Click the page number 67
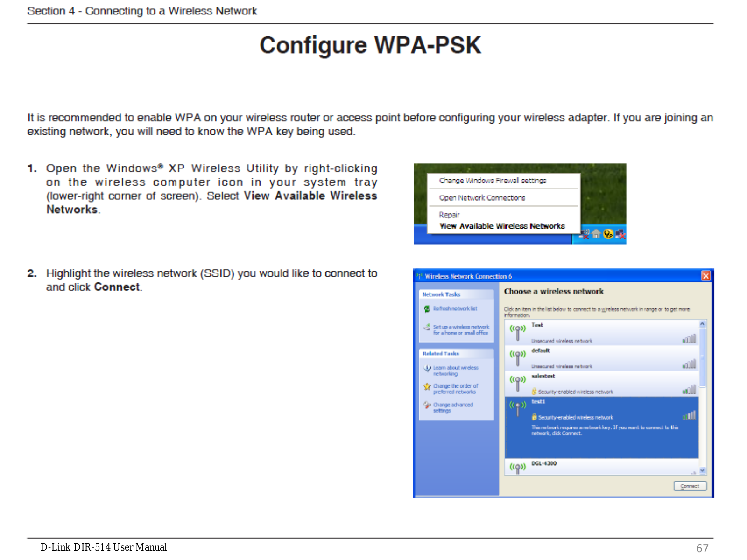The image size is (747, 560). [x=702, y=548]
